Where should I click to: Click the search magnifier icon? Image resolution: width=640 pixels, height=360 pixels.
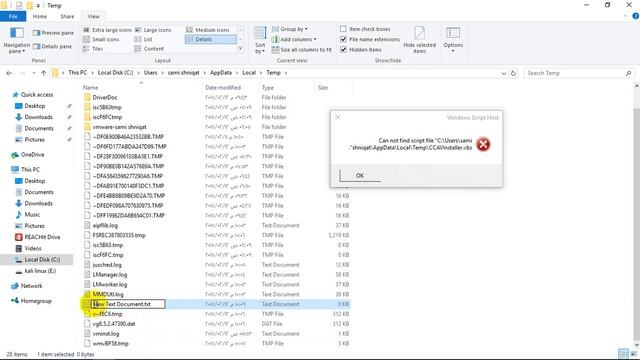click(628, 73)
